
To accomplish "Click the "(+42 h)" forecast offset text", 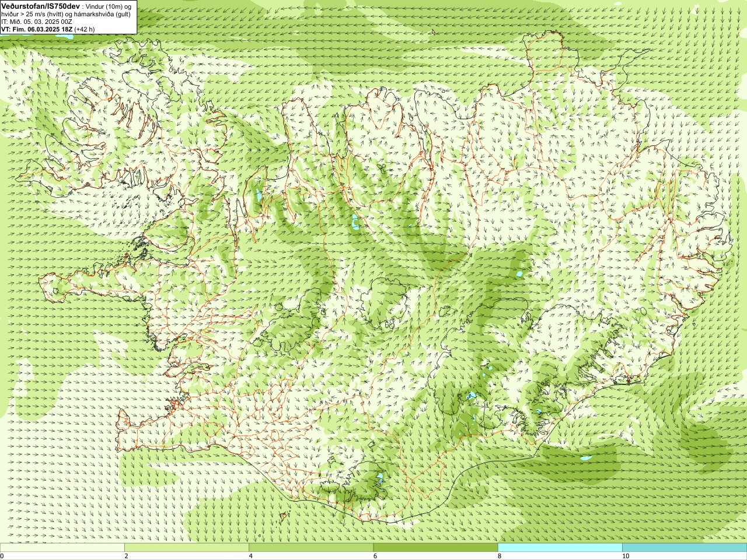I will click(x=85, y=29).
